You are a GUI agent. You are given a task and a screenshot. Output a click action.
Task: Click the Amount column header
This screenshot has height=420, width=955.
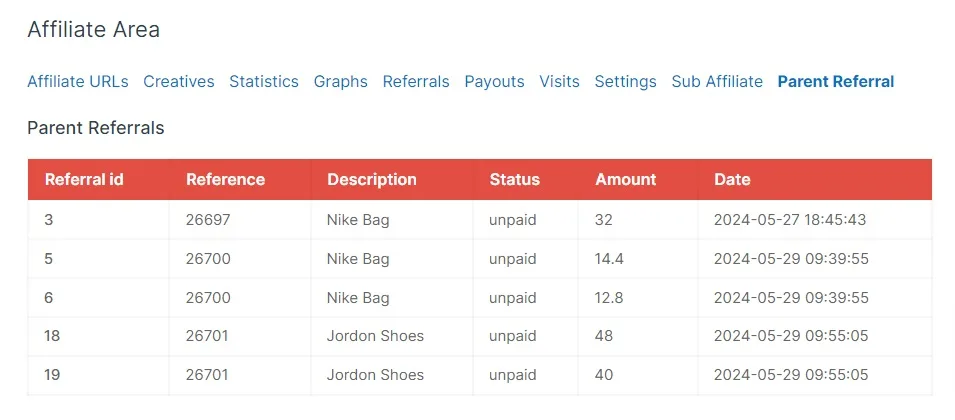point(625,180)
